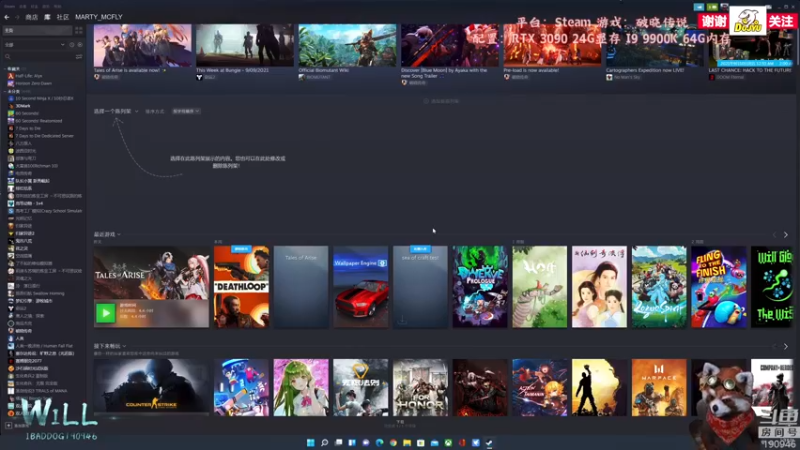Viewport: 800px width, 450px height.
Task: Open the Microsoft Store taskbar icon
Action: (x=420, y=442)
